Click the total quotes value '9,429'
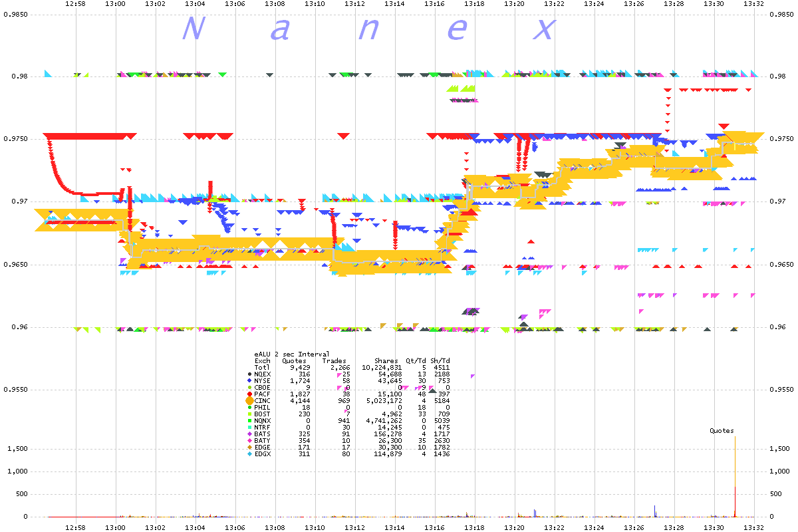Viewport: 798px width, 532px height. tap(300, 368)
